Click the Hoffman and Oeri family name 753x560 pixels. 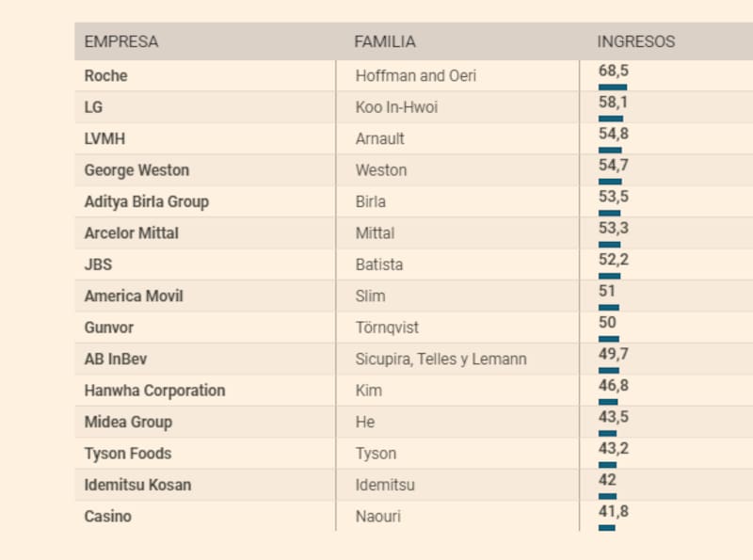pos(416,75)
